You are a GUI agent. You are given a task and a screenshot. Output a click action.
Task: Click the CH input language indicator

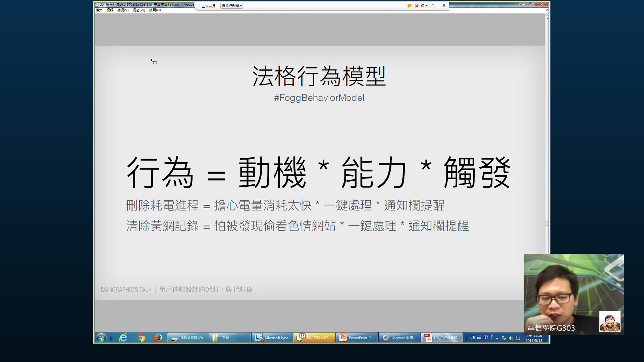pyautogui.click(x=473, y=338)
